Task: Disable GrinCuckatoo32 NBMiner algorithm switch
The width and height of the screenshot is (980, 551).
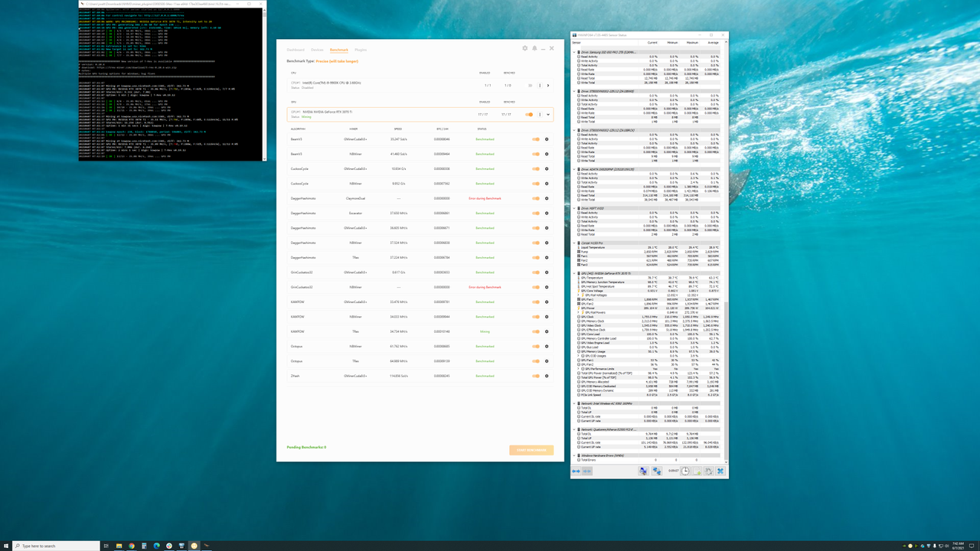Action: [536, 287]
